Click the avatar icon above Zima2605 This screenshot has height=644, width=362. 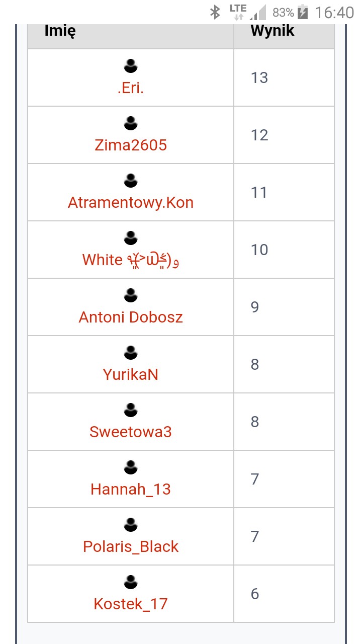pyautogui.click(x=131, y=123)
